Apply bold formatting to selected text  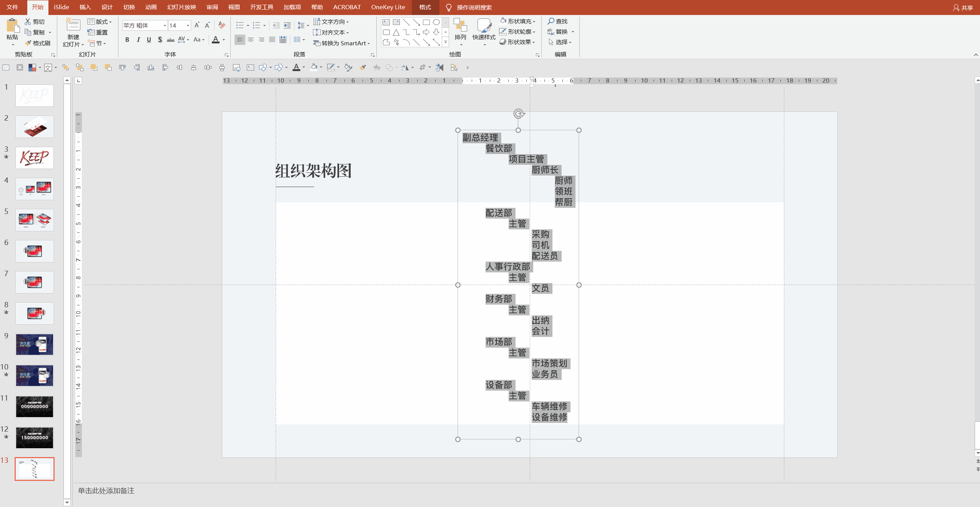pos(127,39)
